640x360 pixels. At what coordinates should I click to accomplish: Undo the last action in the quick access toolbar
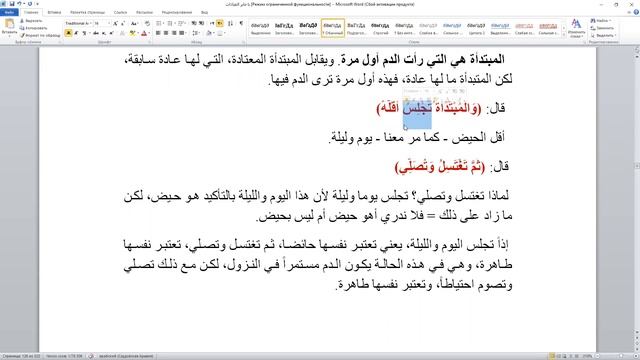[x=19, y=4]
